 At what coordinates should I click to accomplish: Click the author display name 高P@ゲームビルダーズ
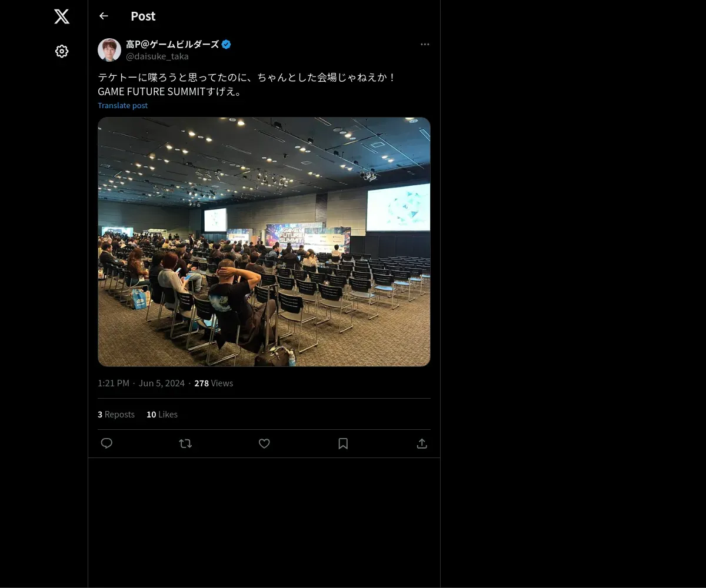click(172, 44)
